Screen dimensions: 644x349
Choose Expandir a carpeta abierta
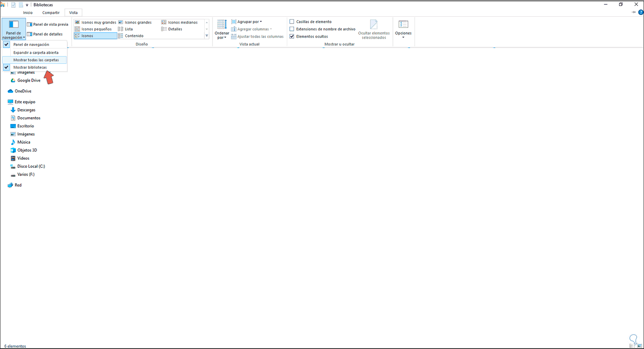35,52
